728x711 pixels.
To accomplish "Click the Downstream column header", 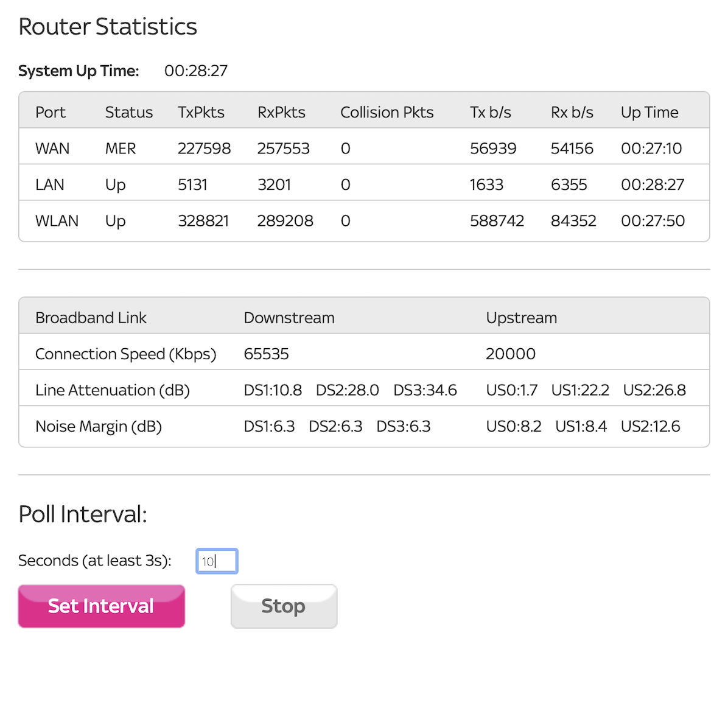I will (289, 318).
